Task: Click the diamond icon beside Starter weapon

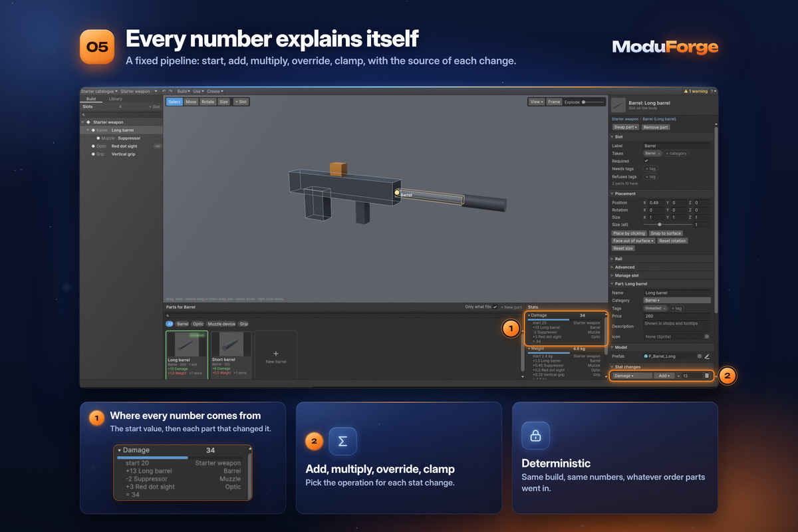Action: 88,122
